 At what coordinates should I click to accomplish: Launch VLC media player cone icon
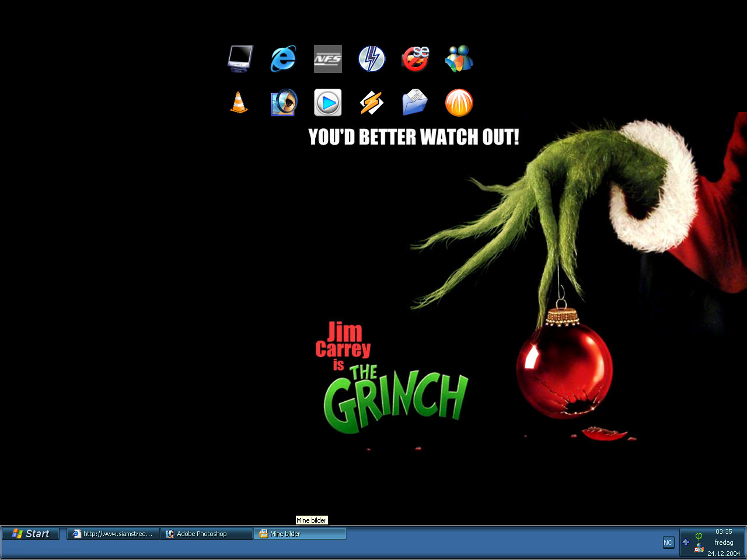(x=239, y=103)
